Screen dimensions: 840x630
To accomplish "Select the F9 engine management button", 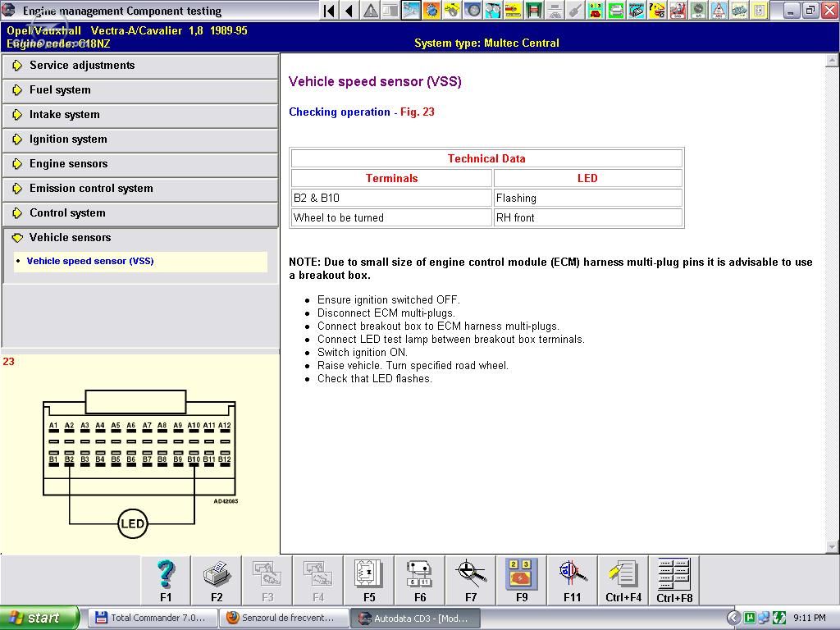I will (x=522, y=580).
